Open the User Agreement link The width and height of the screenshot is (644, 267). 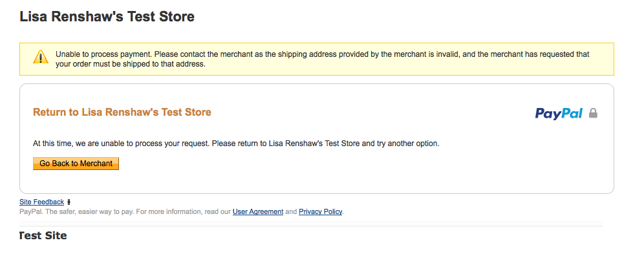tap(257, 211)
